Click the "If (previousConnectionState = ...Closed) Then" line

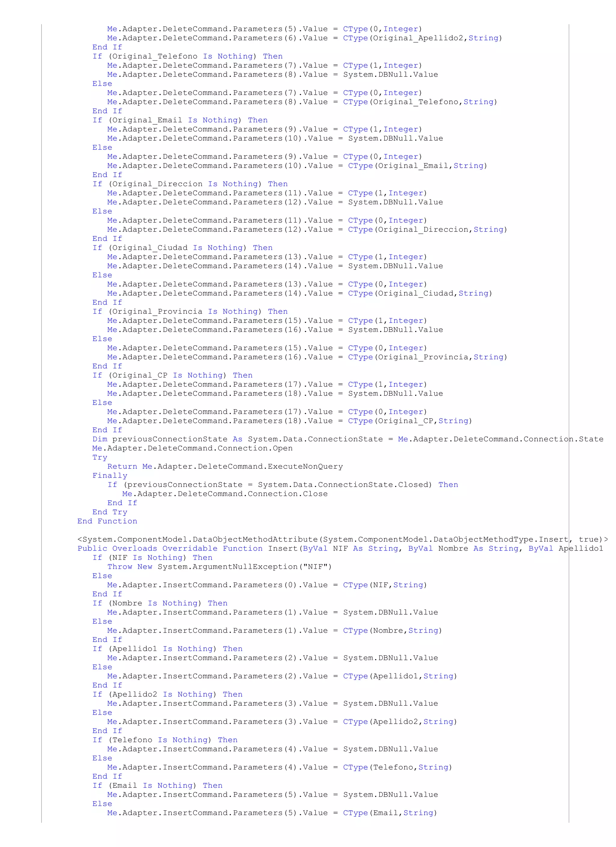click(282, 485)
